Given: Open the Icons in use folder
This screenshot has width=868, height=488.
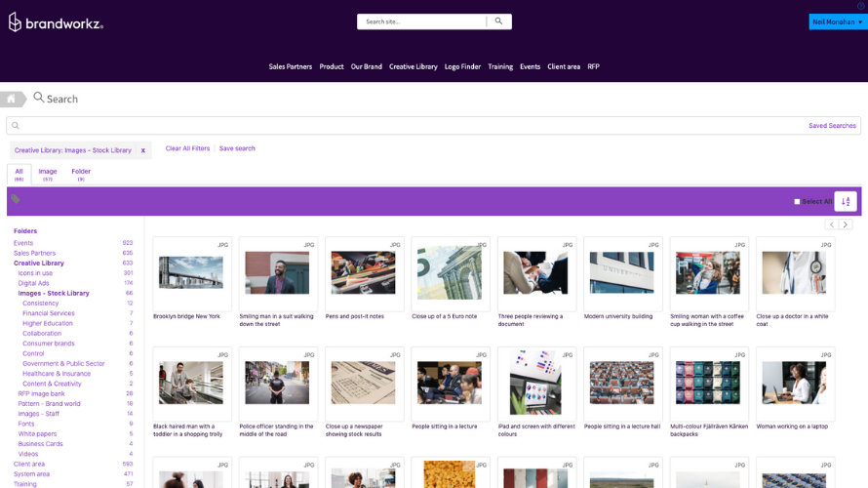Looking at the screenshot, I should pos(35,273).
